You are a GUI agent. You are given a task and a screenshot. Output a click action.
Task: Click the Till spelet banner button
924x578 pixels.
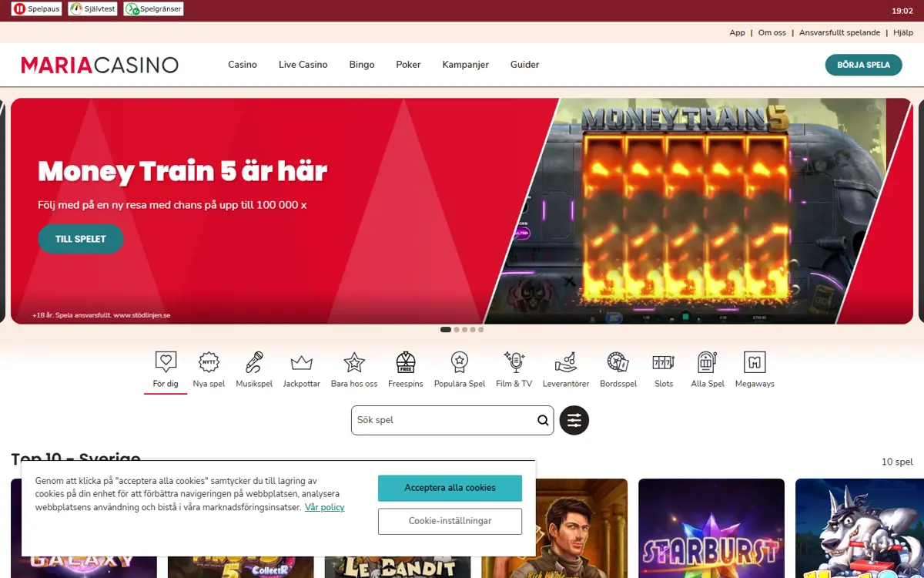click(81, 239)
